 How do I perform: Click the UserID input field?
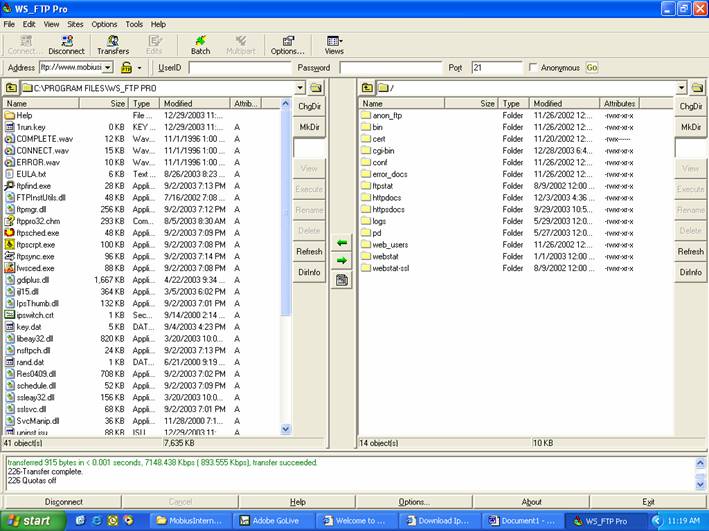point(240,68)
